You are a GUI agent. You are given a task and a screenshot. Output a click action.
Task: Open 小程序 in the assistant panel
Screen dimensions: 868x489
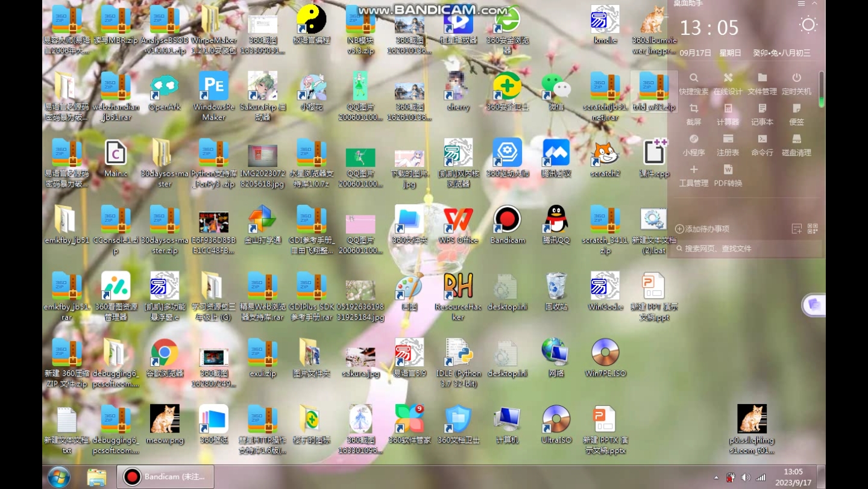point(694,145)
